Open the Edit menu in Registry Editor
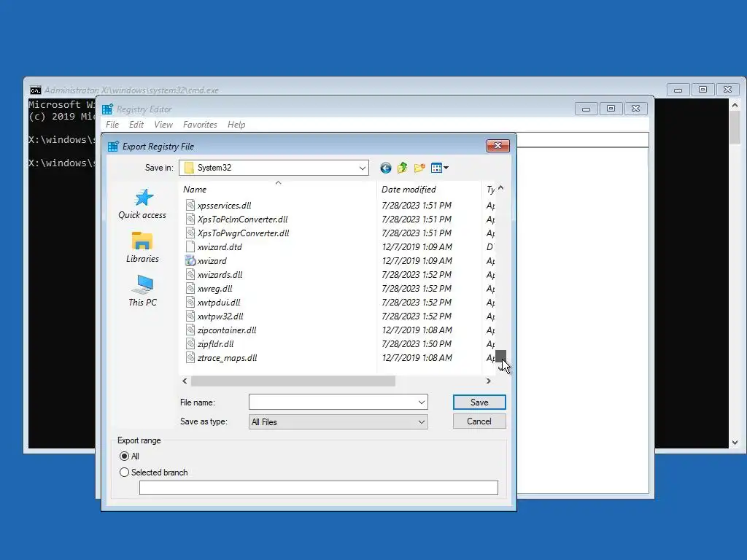747x560 pixels. click(136, 124)
